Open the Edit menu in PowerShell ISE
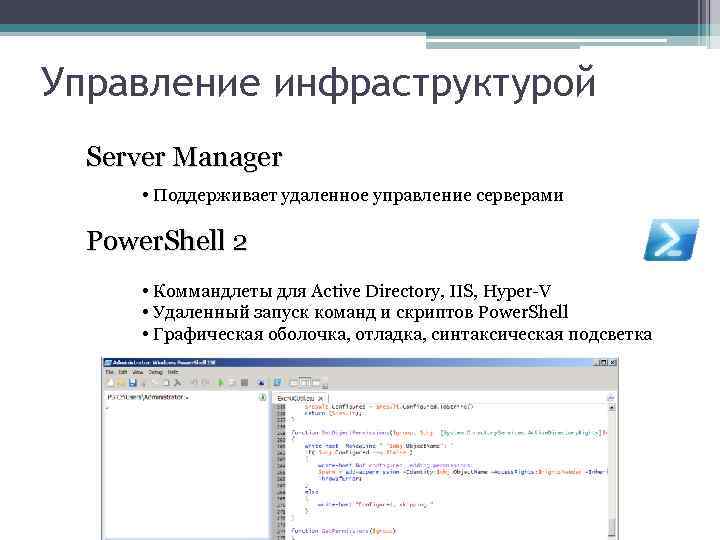Screen dimensions: 720x540 (123, 372)
